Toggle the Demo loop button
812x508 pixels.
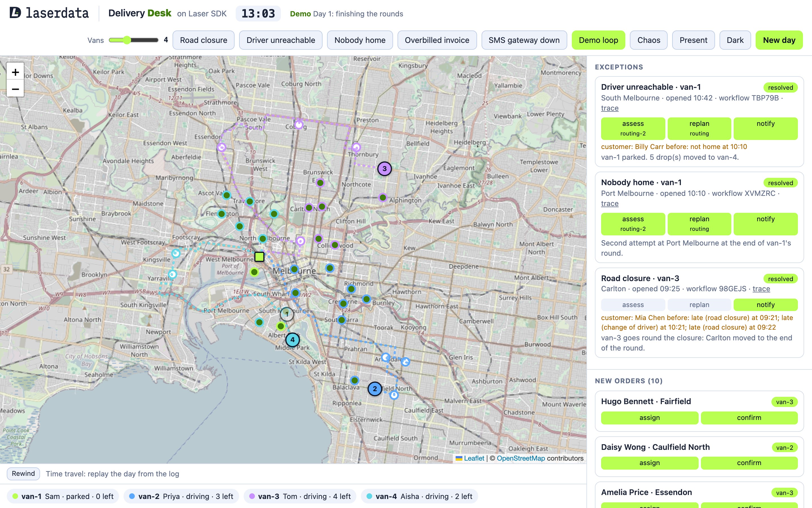point(598,40)
